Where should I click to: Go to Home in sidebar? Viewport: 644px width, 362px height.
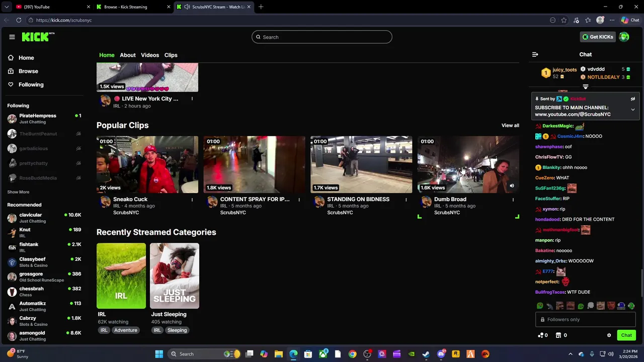[x=26, y=58]
